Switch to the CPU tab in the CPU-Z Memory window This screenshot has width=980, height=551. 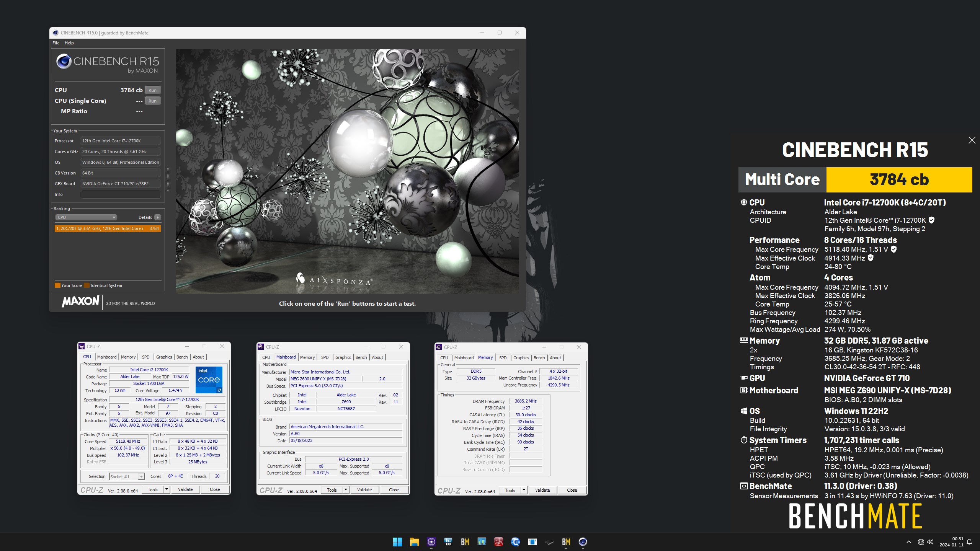pos(444,358)
